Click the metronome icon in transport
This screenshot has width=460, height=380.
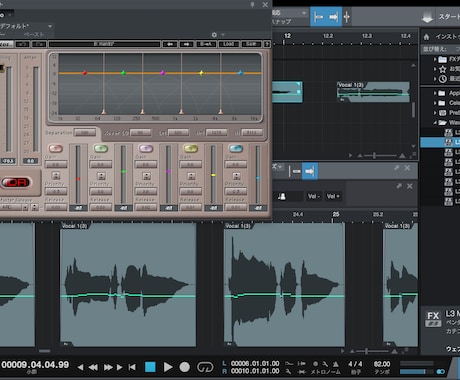pos(335,364)
